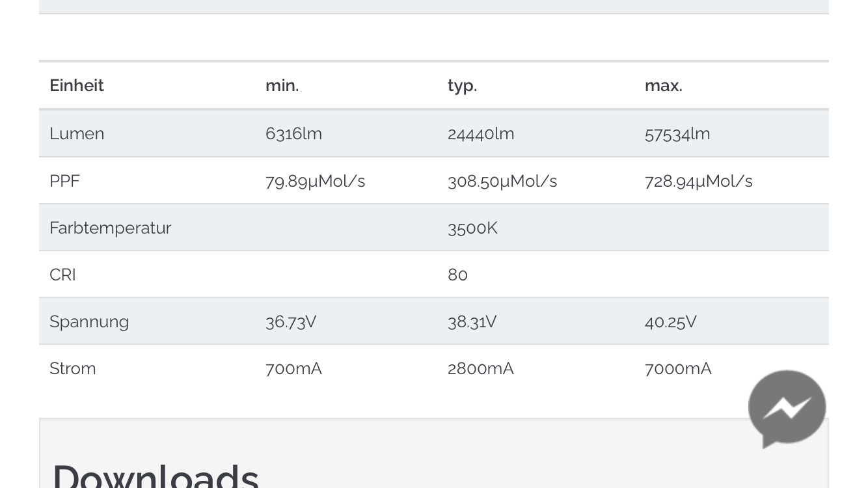Click the 24440lm typical lumen value
The image size is (868, 488).
481,134
